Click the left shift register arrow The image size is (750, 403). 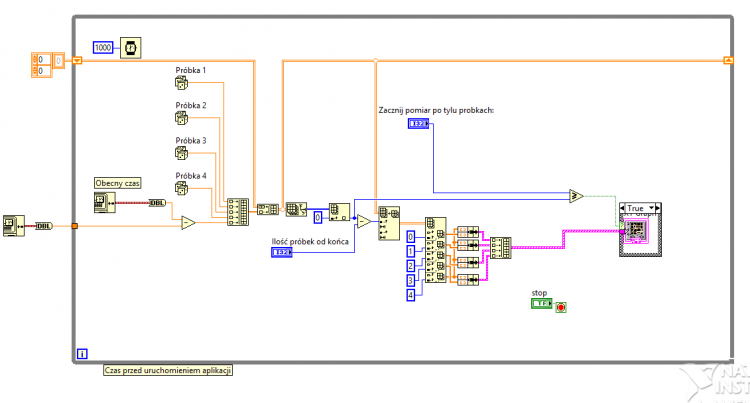77,60
